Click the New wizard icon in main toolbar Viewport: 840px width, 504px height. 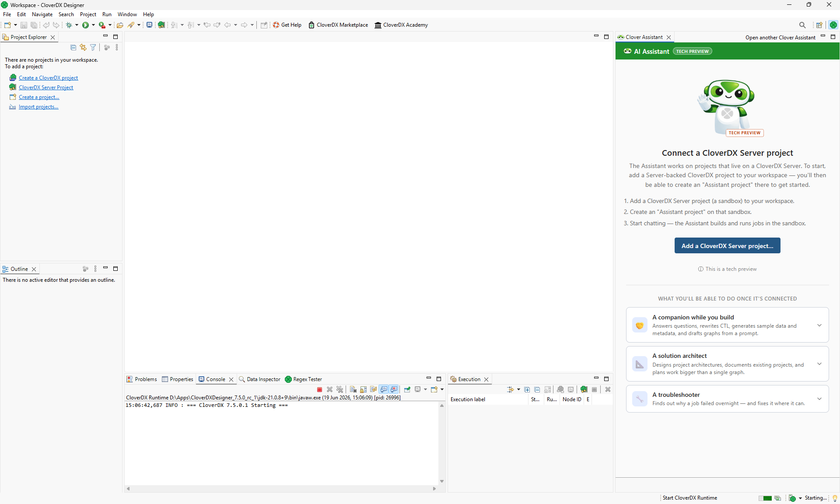7,25
